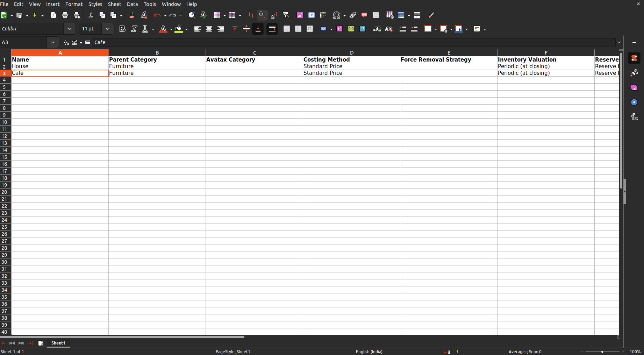Expand the background color dropdown
This screenshot has width=644, height=355.
[x=186, y=29]
